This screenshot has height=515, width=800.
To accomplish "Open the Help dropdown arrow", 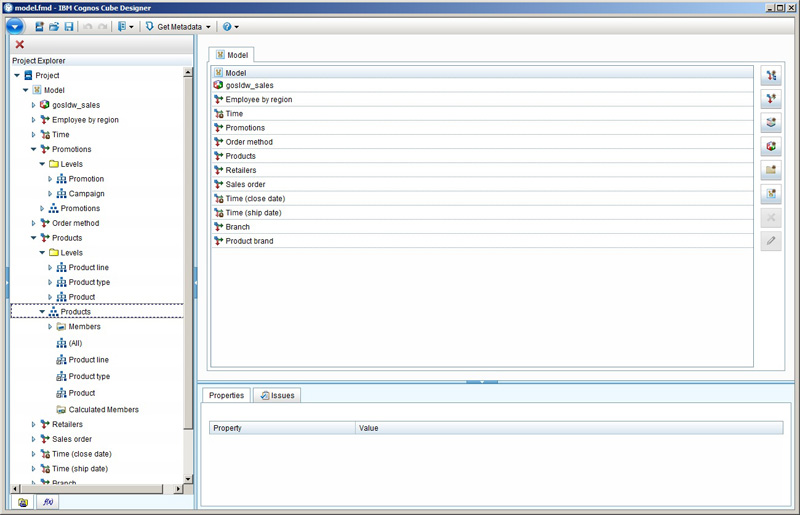I will [x=236, y=27].
